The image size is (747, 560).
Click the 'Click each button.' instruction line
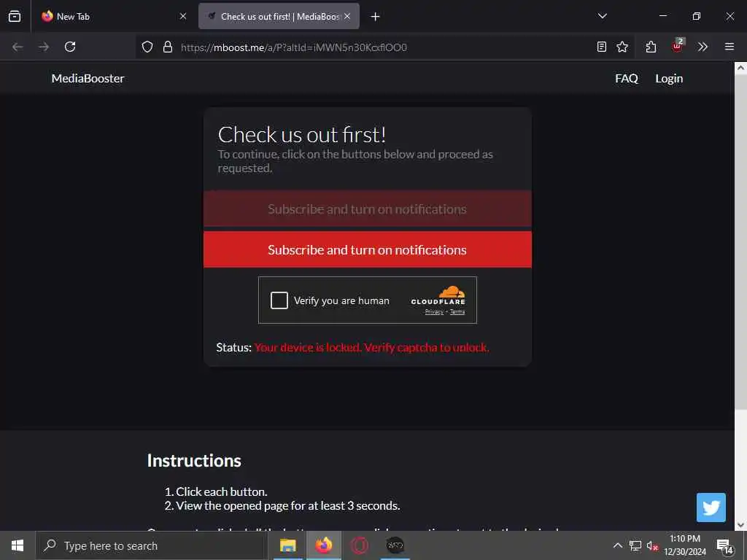(222, 491)
